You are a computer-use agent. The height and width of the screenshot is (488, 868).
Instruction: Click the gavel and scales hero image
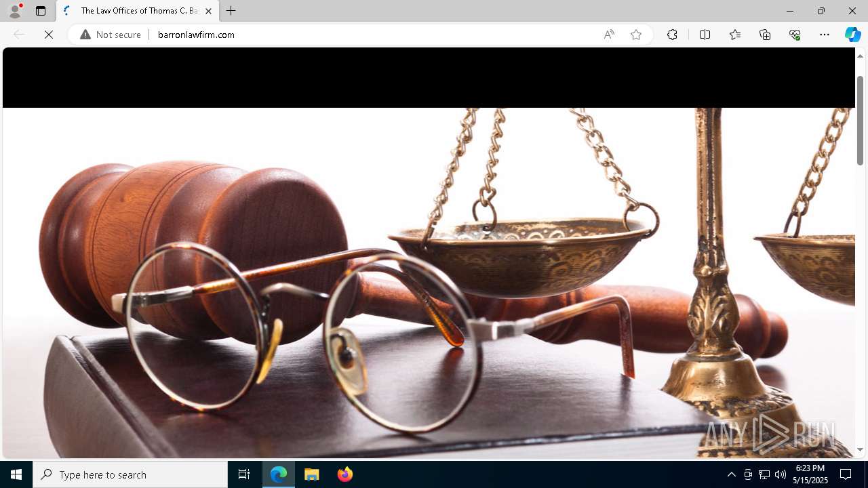pyautogui.click(x=429, y=283)
